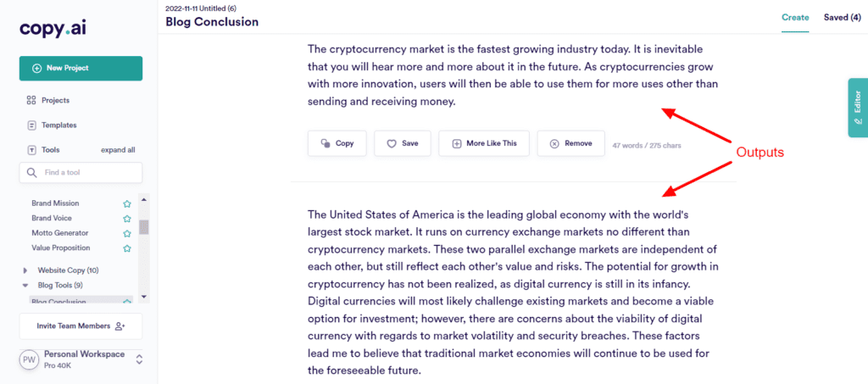868x384 pixels.
Task: Focus the 'Find a tool' search field
Action: click(x=81, y=172)
